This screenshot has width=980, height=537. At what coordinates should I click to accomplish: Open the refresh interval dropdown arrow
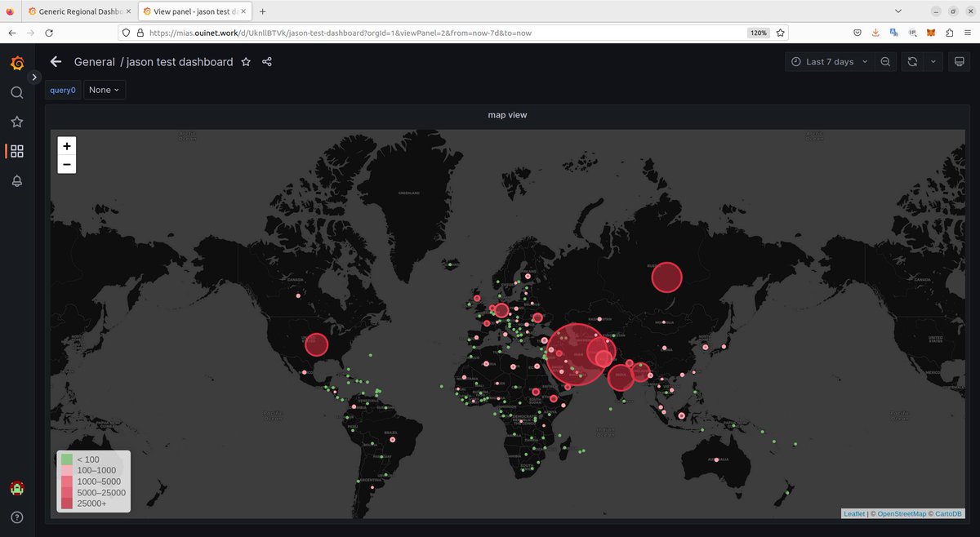(933, 62)
